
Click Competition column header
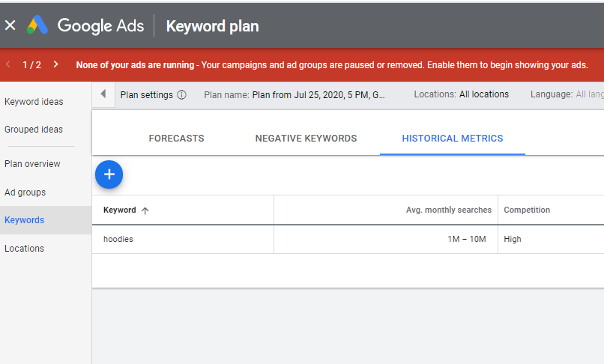coord(527,210)
